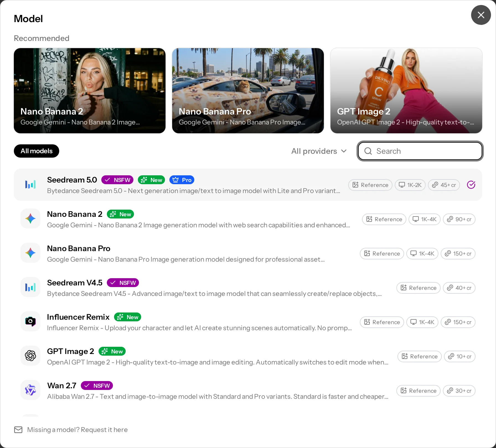This screenshot has width=496, height=448.
Task: Click the selected checkmark on Seedream 5.0
Action: click(471, 185)
